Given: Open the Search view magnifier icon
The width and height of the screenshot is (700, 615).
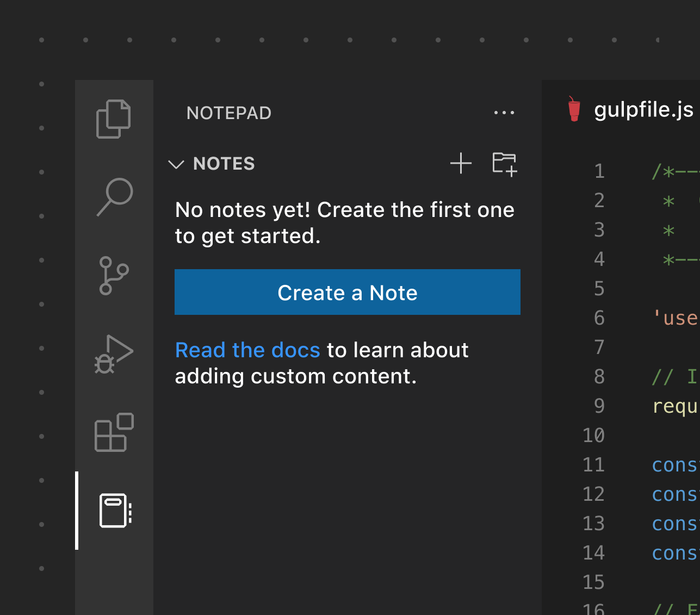Looking at the screenshot, I should click(114, 196).
